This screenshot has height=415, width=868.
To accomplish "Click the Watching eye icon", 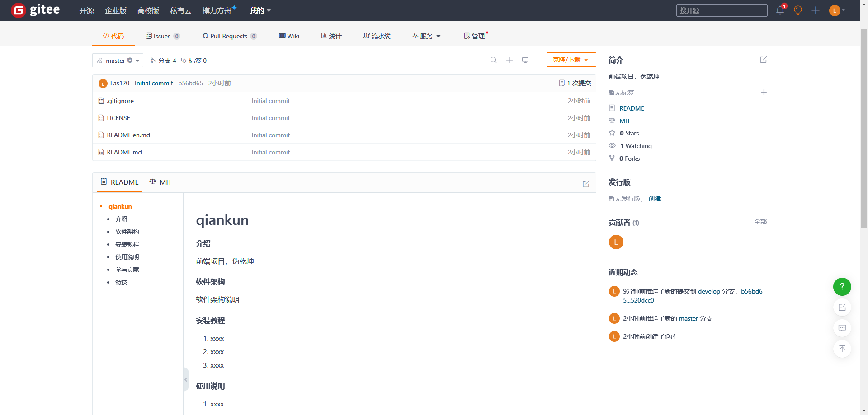I will (x=612, y=145).
